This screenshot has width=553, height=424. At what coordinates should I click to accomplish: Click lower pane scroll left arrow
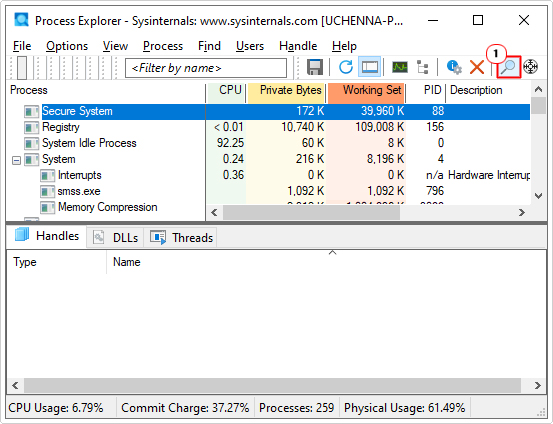(15, 386)
